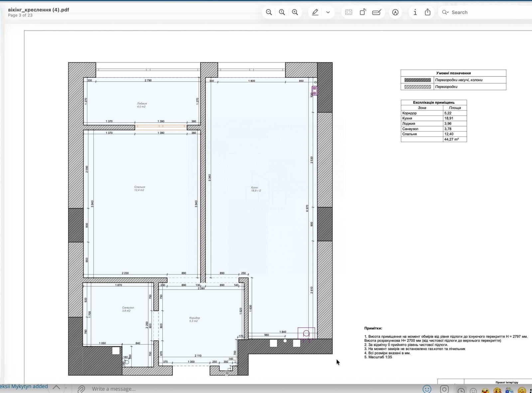The image size is (532, 393).
Task: Click the dark hatch load-bearing legend swatch
Action: 417,80
